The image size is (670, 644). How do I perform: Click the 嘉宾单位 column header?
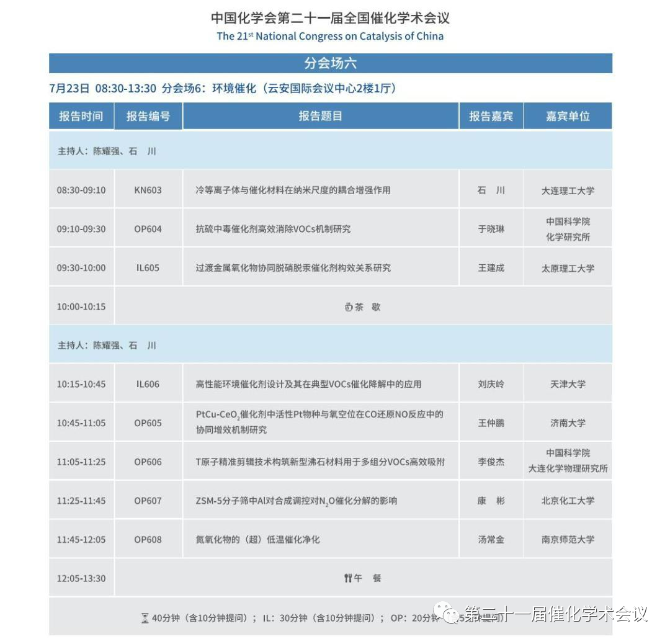(568, 116)
